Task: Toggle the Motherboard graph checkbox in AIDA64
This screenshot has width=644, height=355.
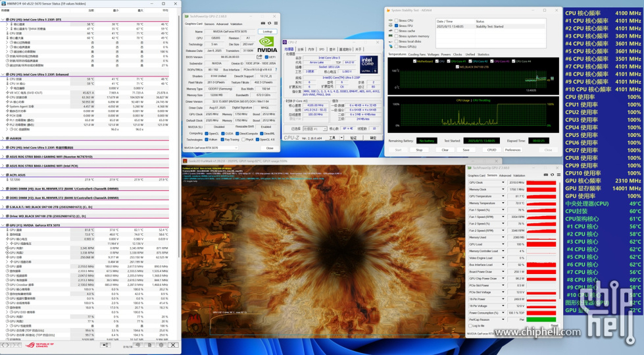Action: pos(415,61)
